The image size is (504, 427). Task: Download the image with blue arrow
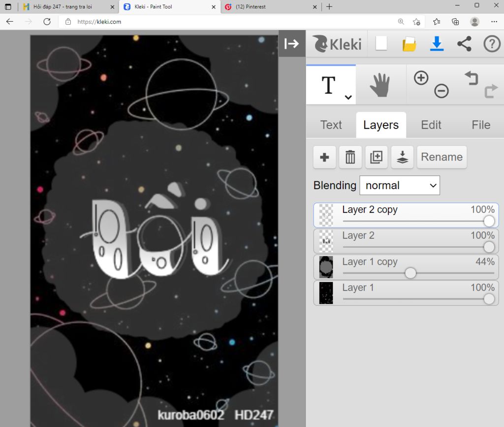click(437, 43)
